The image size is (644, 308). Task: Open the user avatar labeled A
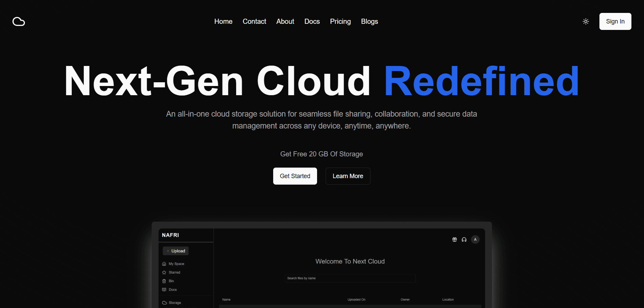tap(475, 240)
